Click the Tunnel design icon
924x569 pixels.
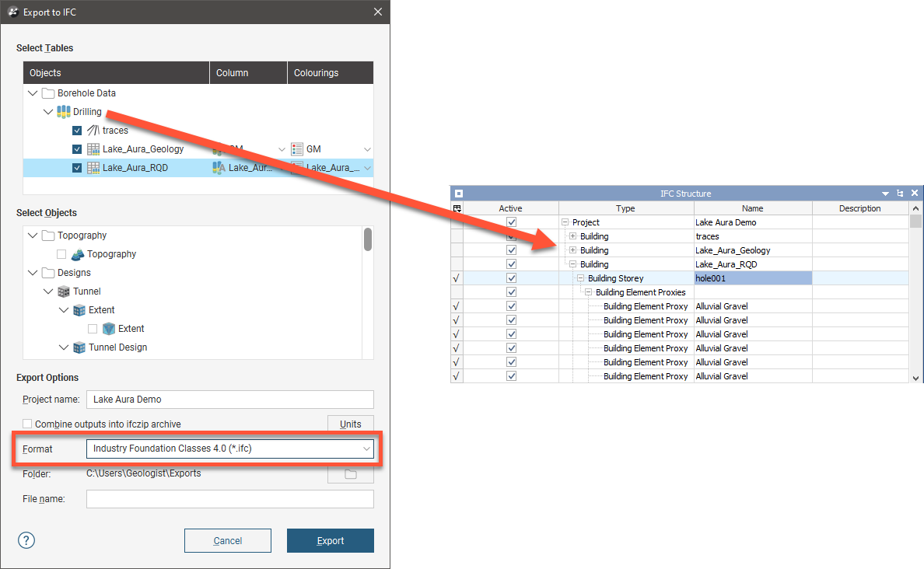tap(64, 291)
